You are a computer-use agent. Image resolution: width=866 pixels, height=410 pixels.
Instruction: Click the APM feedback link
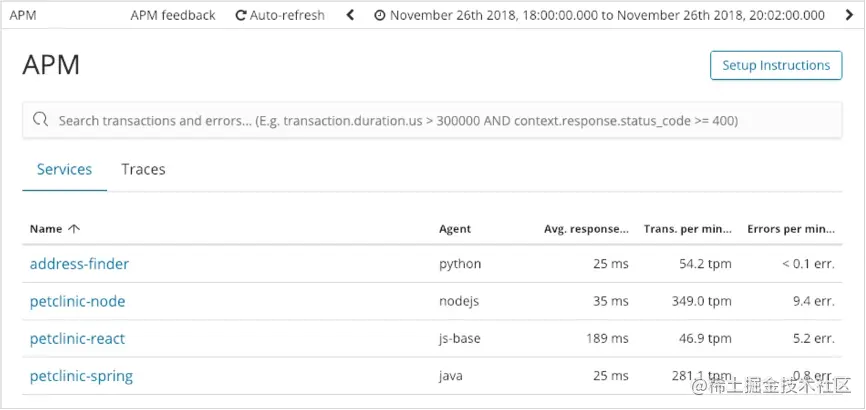pyautogui.click(x=173, y=15)
